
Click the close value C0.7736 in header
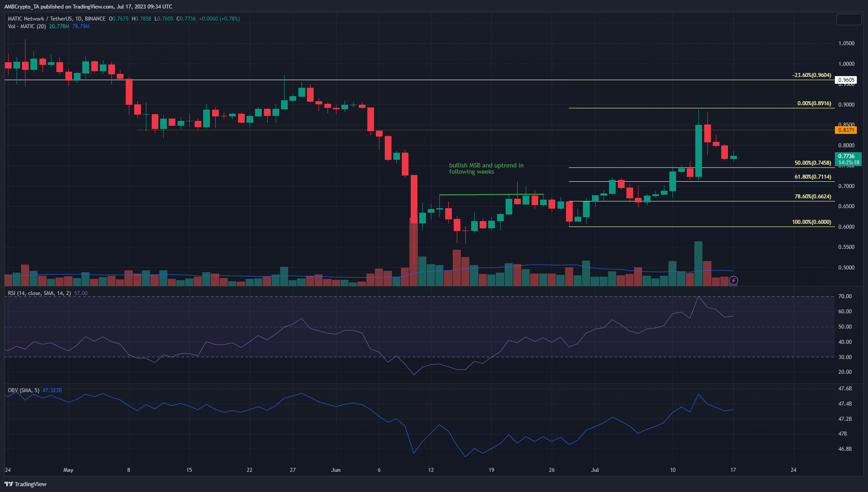pyautogui.click(x=186, y=19)
